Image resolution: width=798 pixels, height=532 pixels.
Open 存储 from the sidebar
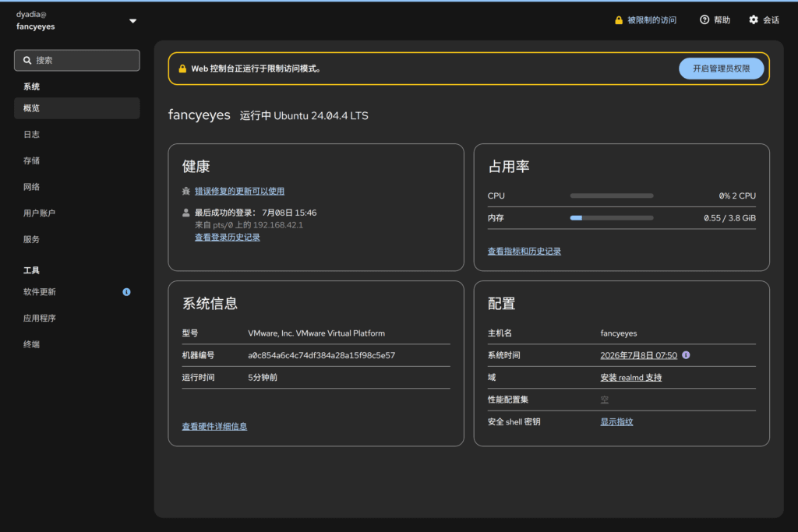(77, 160)
